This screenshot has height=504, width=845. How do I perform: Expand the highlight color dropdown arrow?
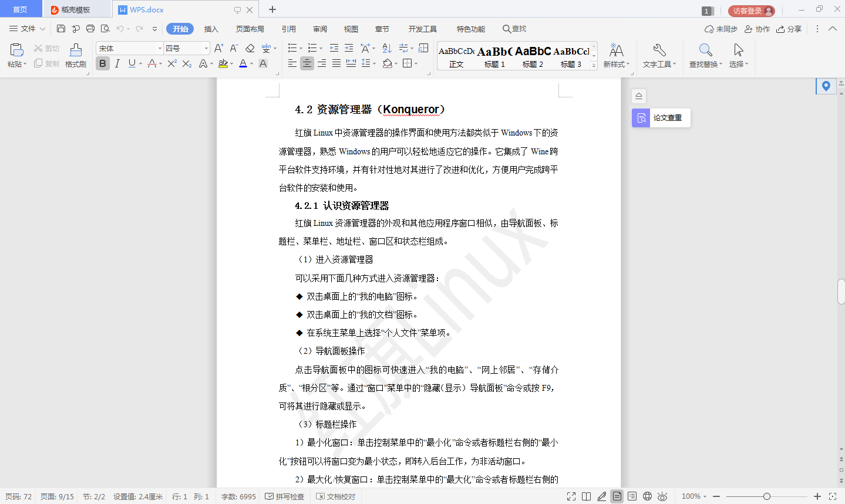pyautogui.click(x=231, y=63)
